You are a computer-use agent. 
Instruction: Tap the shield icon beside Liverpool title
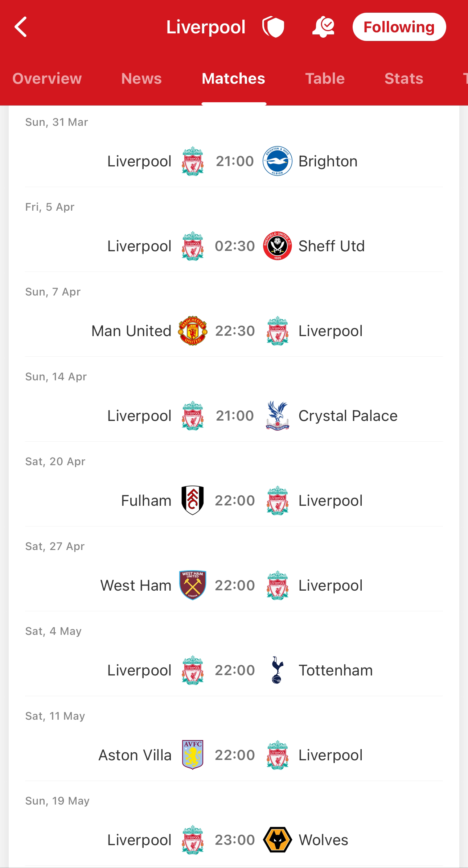(x=273, y=27)
